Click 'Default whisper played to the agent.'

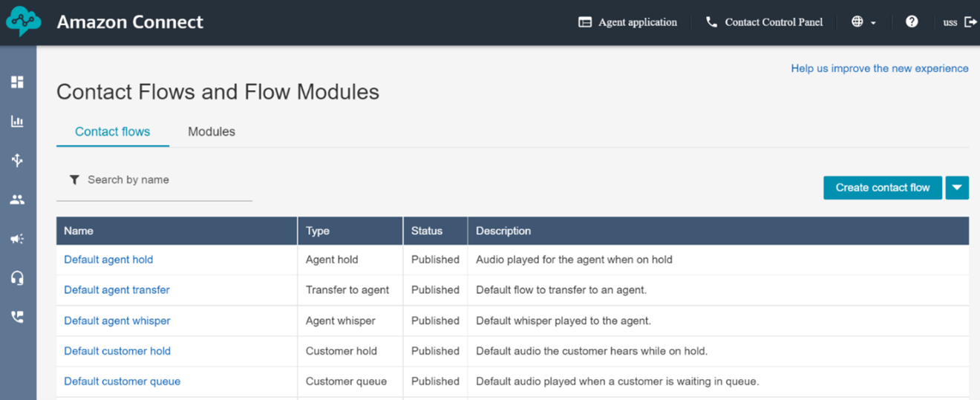563,321
